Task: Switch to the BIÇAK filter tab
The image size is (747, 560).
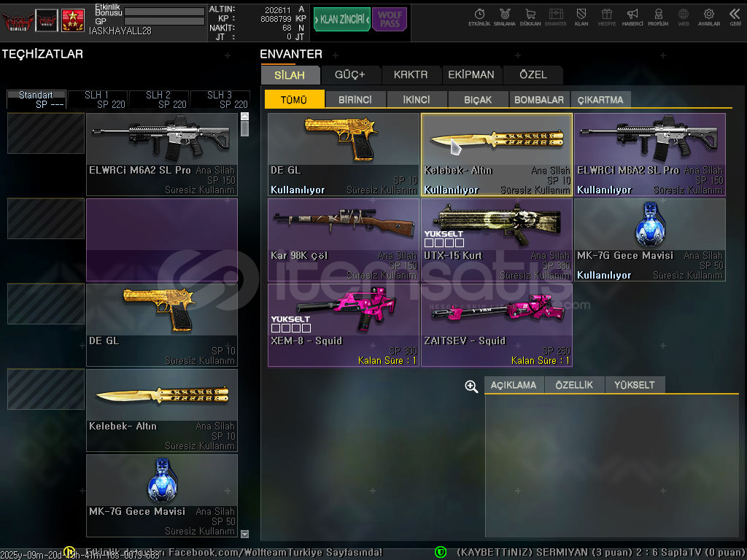Action: coord(478,100)
